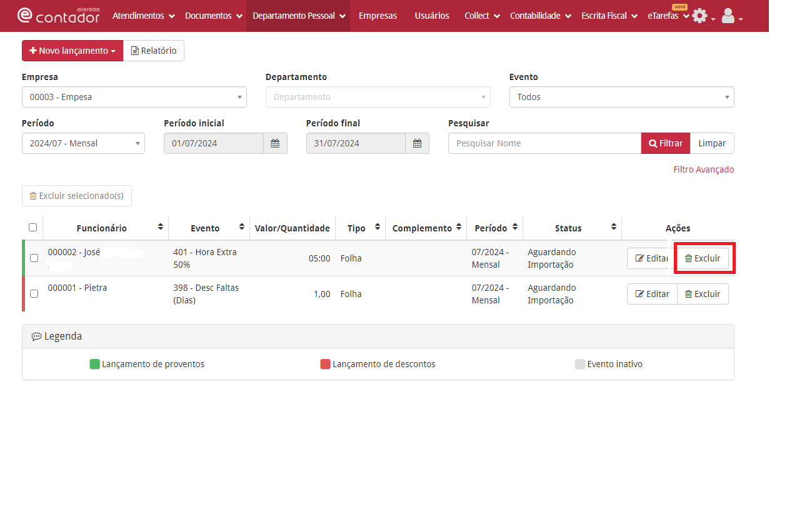Sort table by Funcionário column arrows
The height and width of the screenshot is (511, 812).
click(161, 226)
